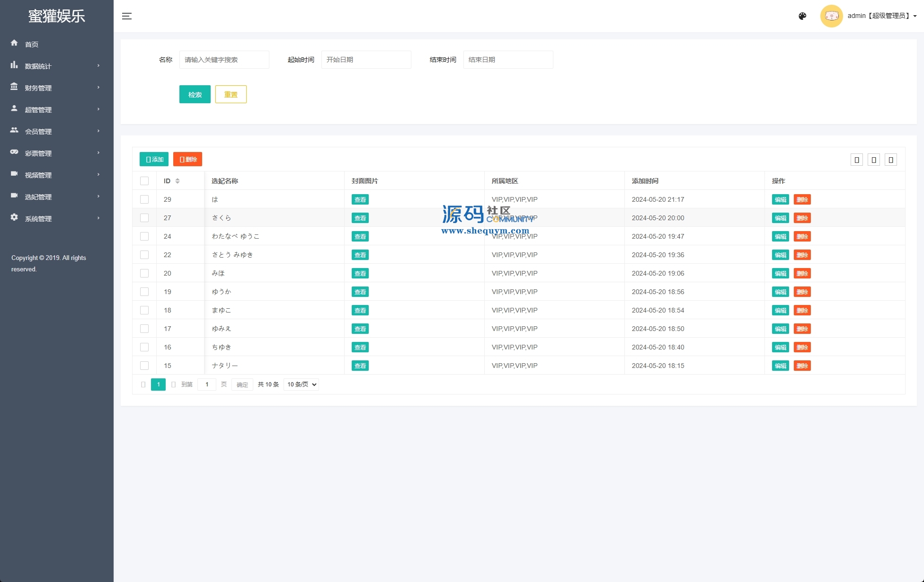Toggle the select-all checkbox in the table header
The height and width of the screenshot is (582, 924).
pyautogui.click(x=144, y=181)
